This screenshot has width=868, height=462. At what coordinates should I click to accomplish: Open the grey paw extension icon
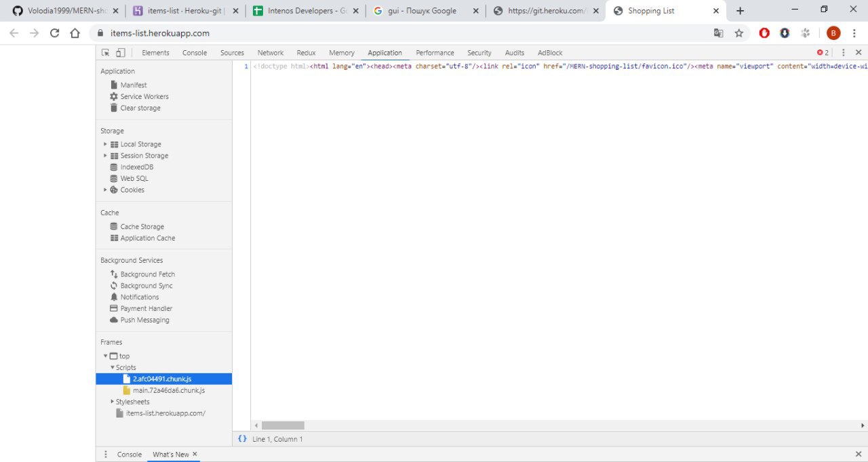[x=806, y=33]
